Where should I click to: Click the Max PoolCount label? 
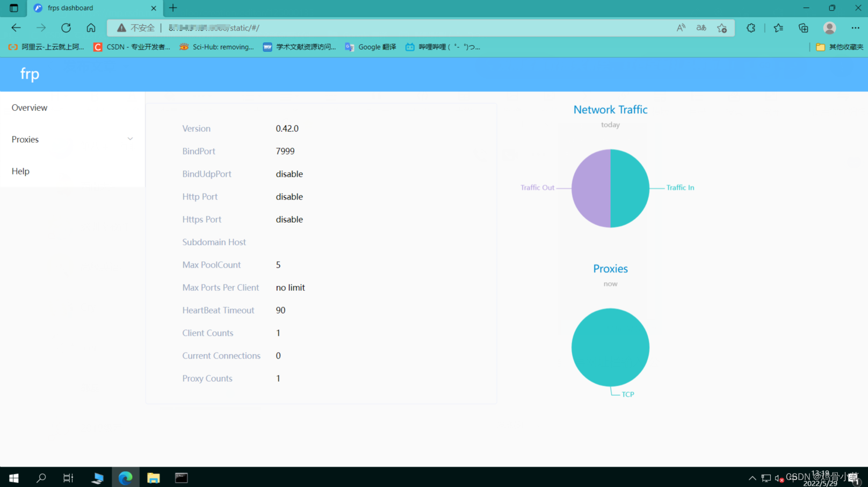click(211, 265)
